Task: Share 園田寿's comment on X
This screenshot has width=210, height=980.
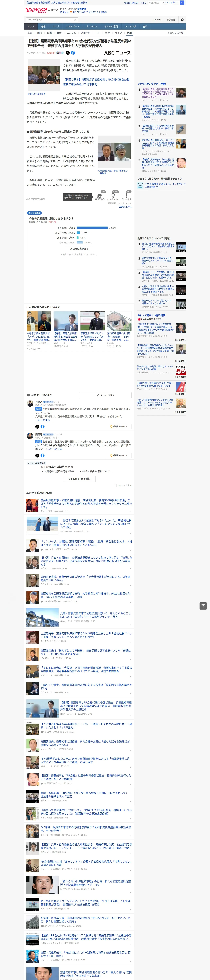Action: pos(37,455)
